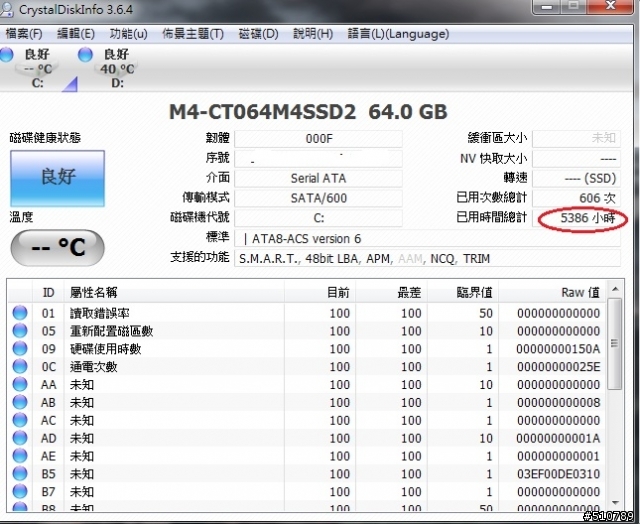Select the 硬碟使用時數 attribute name
Image resolution: width=640 pixels, height=524 pixels.
pos(105,349)
